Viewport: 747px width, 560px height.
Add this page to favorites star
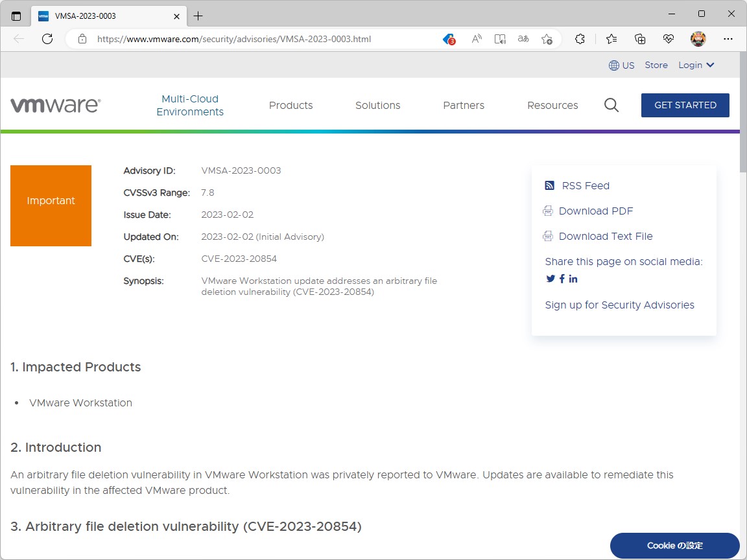(x=547, y=39)
